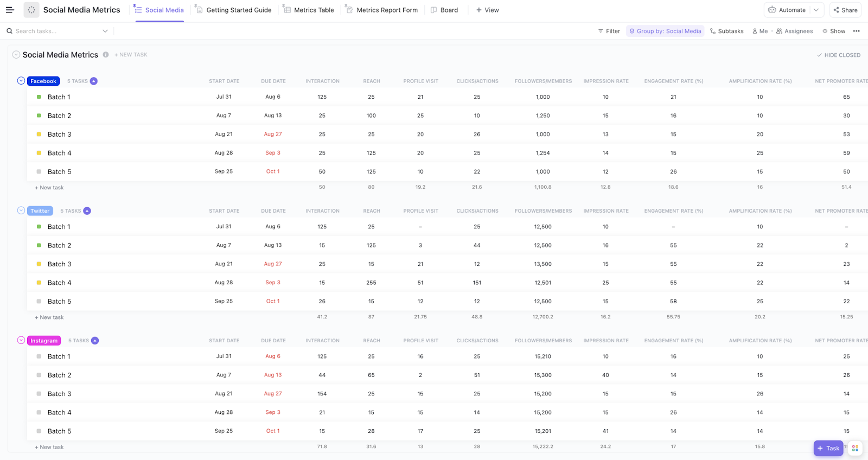The height and width of the screenshot is (460, 868).
Task: Click the Social Media Metrics workspace icon
Action: [x=31, y=10]
